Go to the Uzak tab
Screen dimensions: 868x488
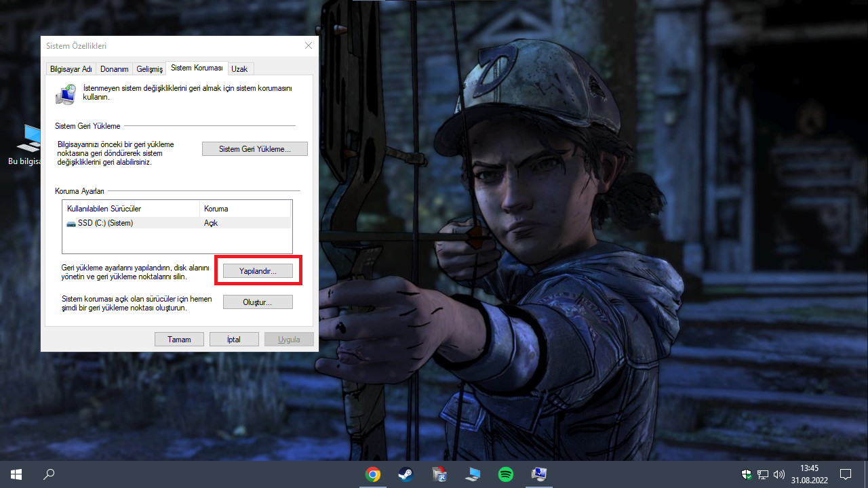(240, 69)
